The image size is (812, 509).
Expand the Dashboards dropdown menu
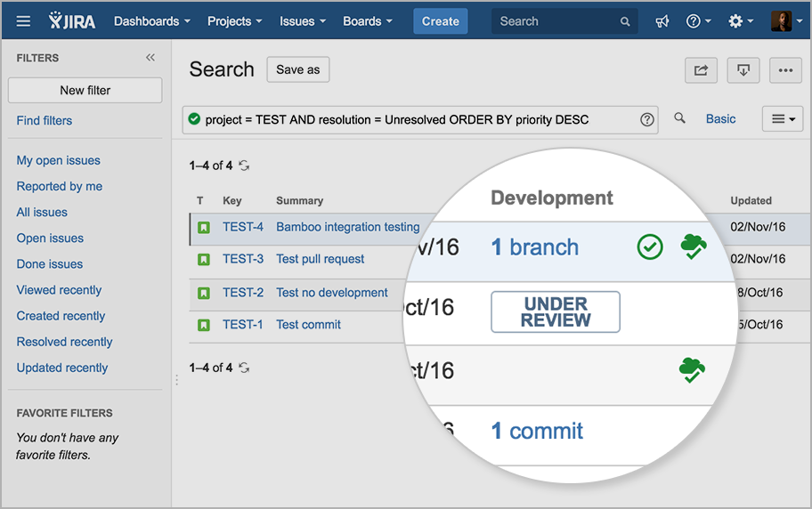(152, 21)
